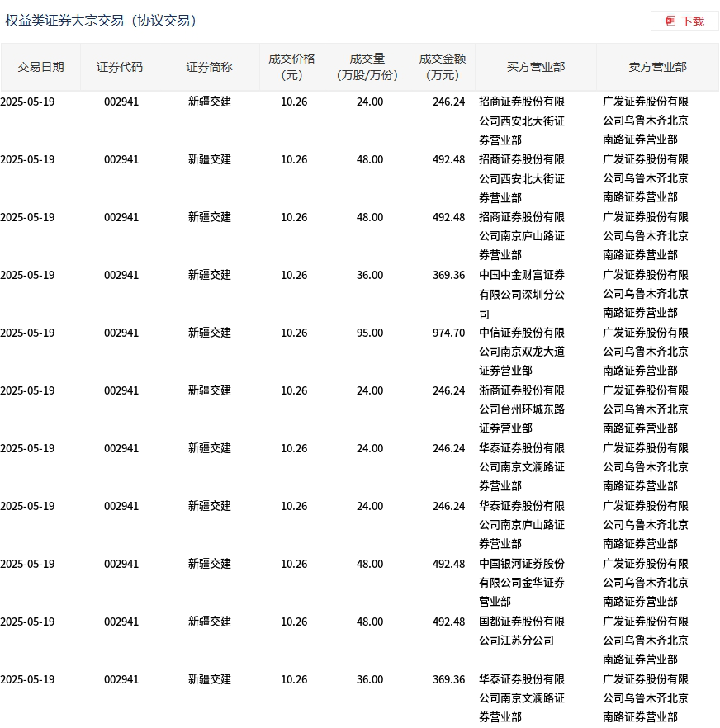This screenshot has height=728, width=720.
Task: Select buyer 中信证券 南京双龙大道证券营业部
Action: coord(522,352)
